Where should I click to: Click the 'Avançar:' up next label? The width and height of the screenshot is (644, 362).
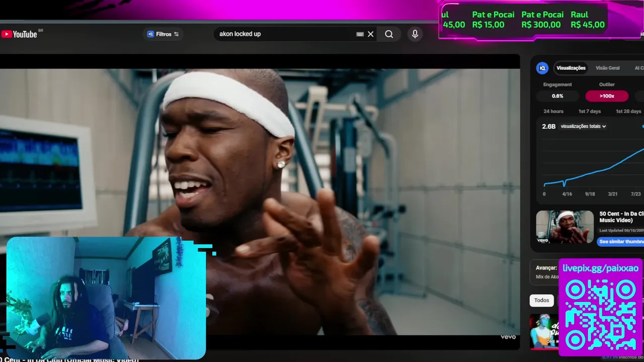[x=546, y=268]
